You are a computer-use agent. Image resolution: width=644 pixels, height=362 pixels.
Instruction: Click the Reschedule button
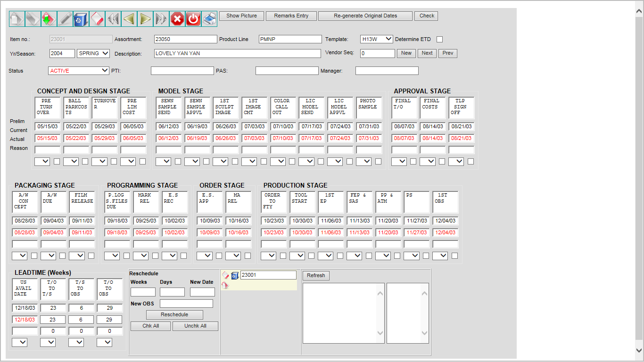tap(174, 315)
